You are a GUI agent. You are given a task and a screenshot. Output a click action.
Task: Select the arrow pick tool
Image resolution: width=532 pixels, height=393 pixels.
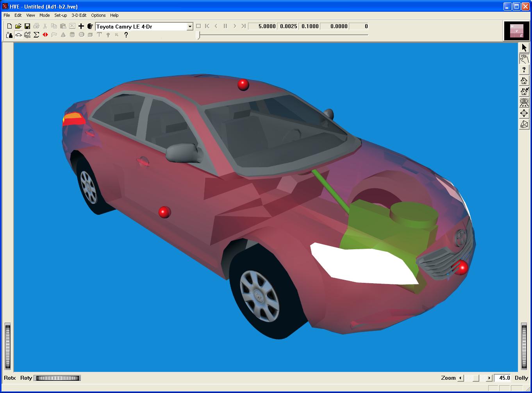click(524, 48)
